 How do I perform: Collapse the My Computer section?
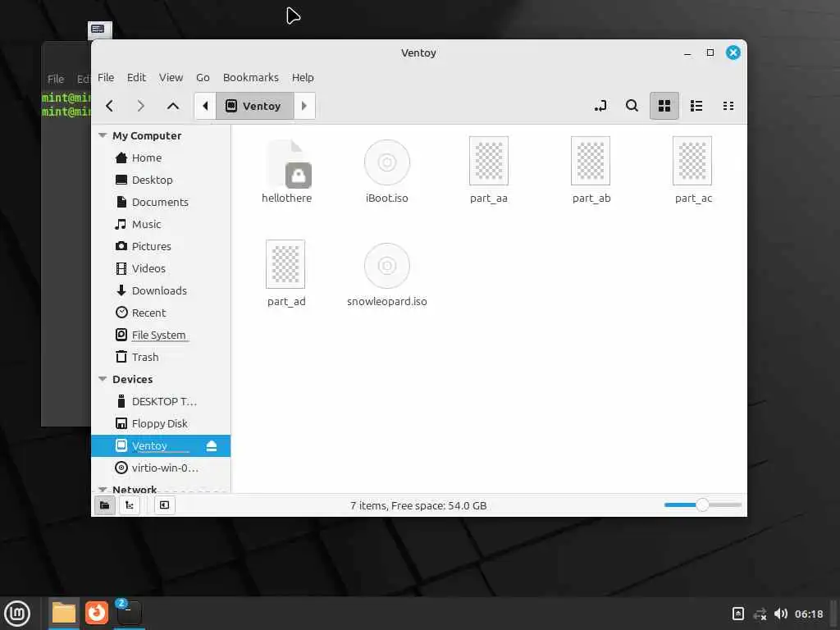[103, 135]
